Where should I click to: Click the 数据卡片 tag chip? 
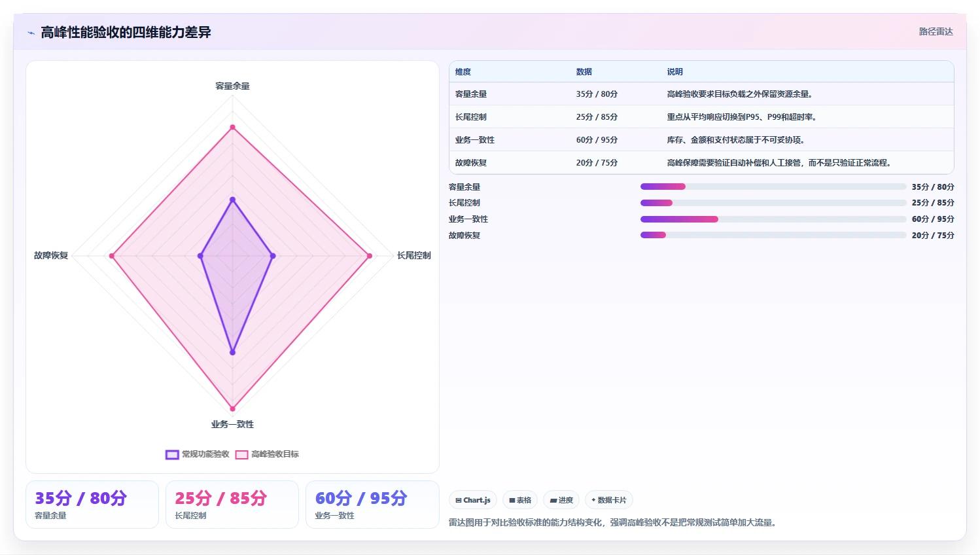coord(609,500)
